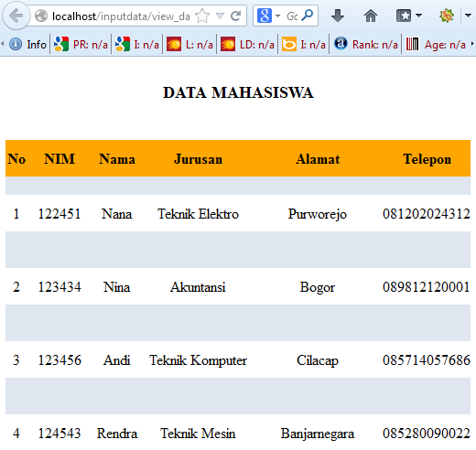Select phone number 085714057686
This screenshot has width=476, height=450.
pos(427,359)
